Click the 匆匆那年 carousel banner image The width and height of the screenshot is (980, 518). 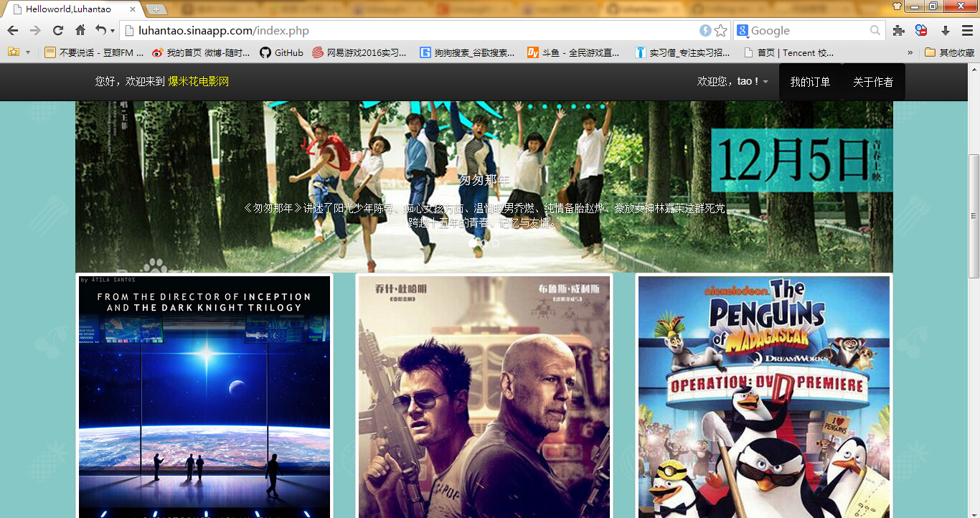coord(484,187)
